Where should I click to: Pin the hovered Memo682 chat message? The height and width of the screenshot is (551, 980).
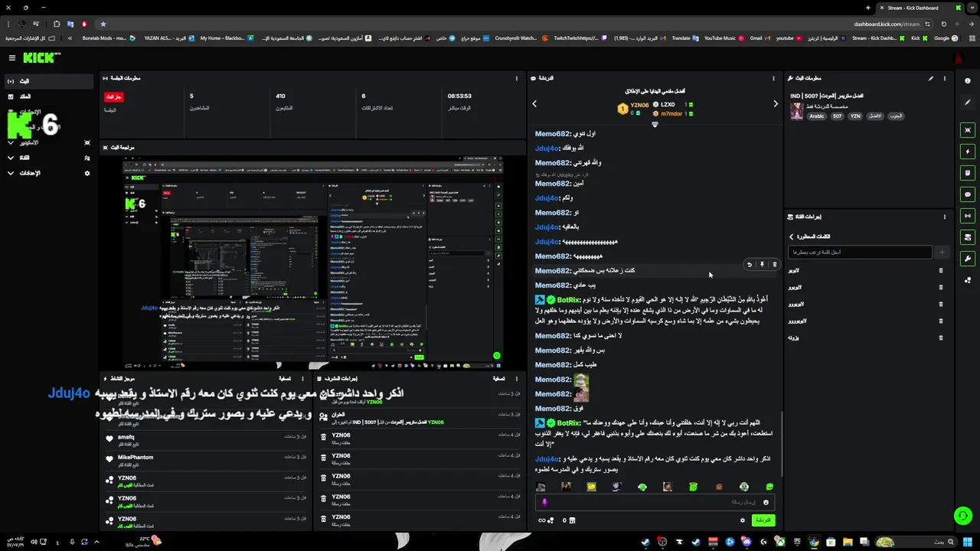[x=762, y=265]
